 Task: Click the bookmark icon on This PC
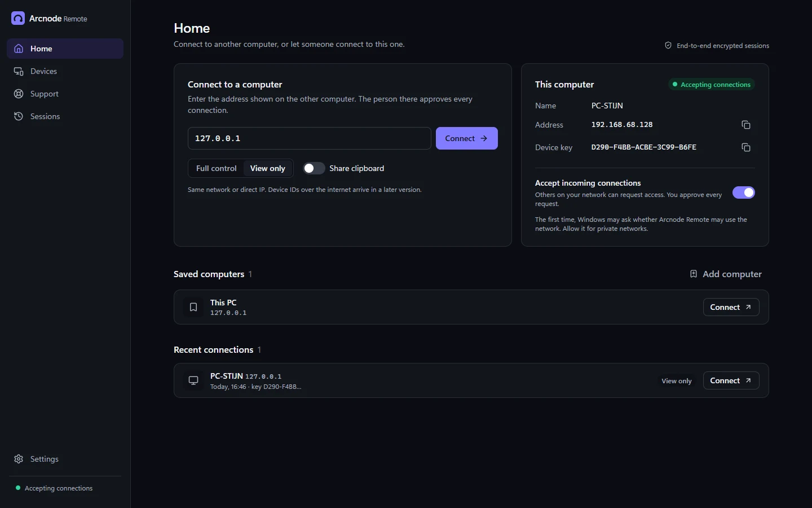[193, 307]
